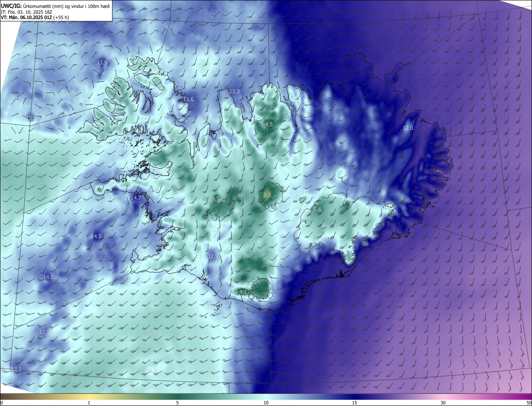Click the 4.5 value below the 13.3 label
532x406 pixels.
[269, 124]
